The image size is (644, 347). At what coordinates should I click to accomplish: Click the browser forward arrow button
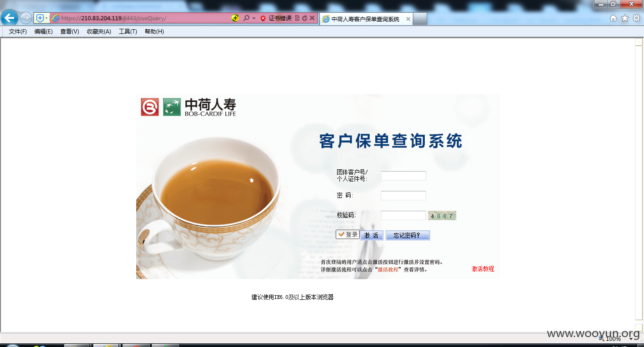[26, 18]
